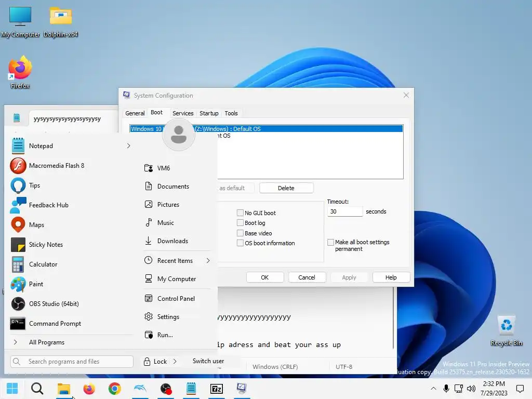Open File Explorer on the taskbar

tap(63, 389)
